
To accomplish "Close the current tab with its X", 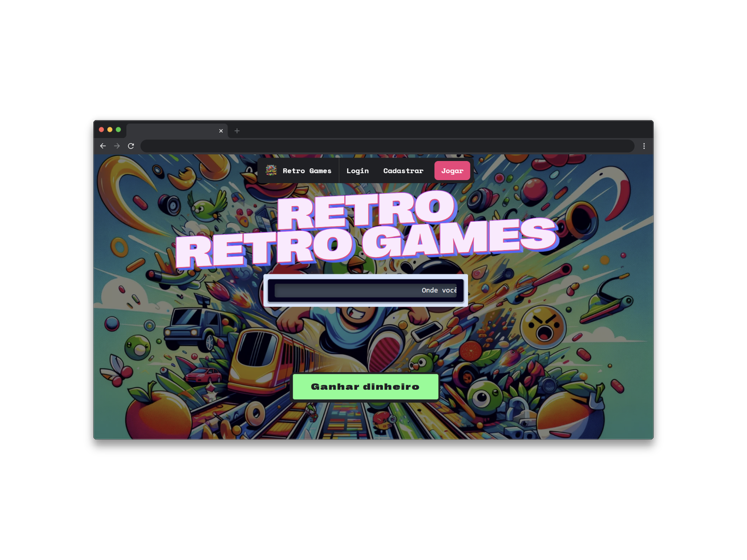I will [x=221, y=131].
